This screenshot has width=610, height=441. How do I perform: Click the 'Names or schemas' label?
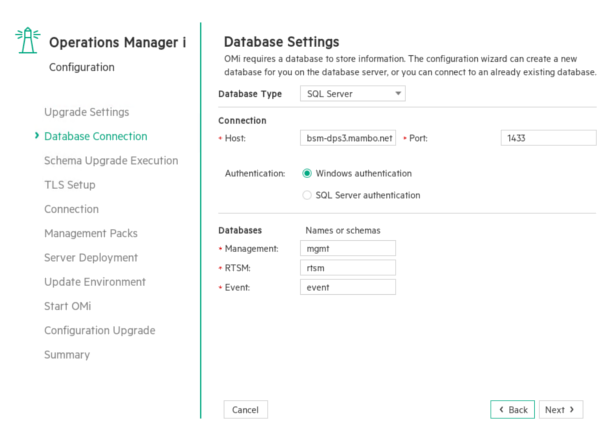(343, 231)
